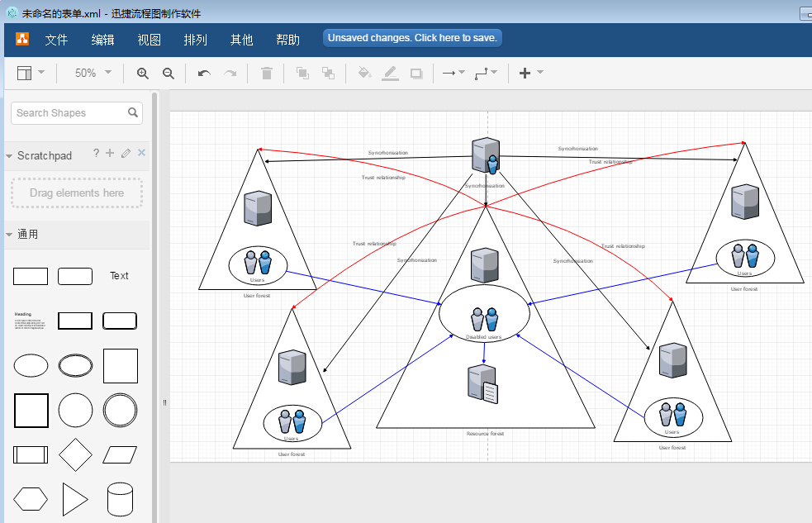This screenshot has width=812, height=523.
Task: Click the undo arrow icon
Action: (204, 74)
